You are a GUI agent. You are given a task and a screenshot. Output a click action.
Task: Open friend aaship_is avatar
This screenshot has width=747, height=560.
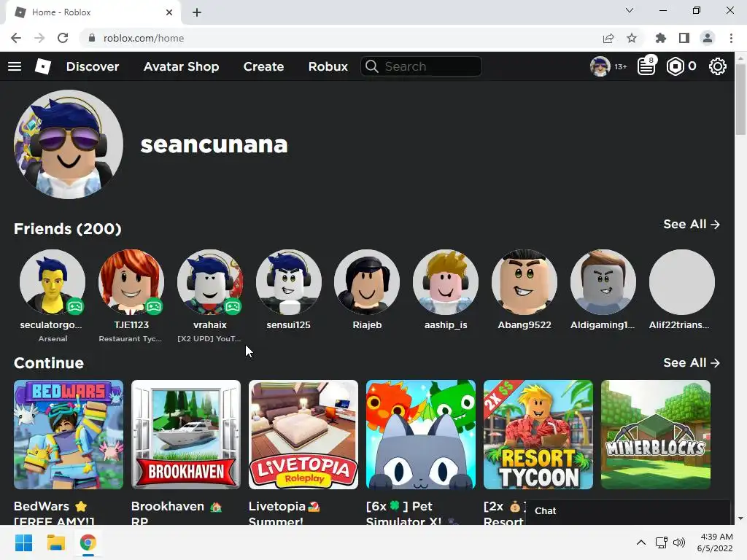click(x=446, y=282)
